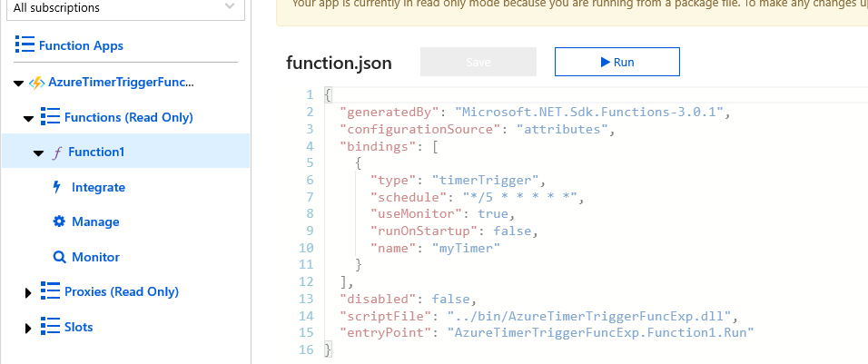This screenshot has width=868, height=364.
Task: Expand the Slots node
Action: [x=28, y=328]
